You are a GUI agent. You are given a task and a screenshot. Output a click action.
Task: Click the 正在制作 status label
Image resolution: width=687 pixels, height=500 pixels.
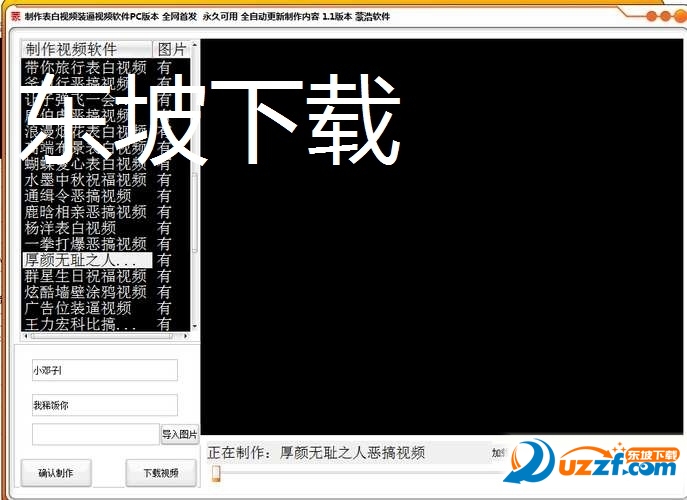click(x=316, y=453)
